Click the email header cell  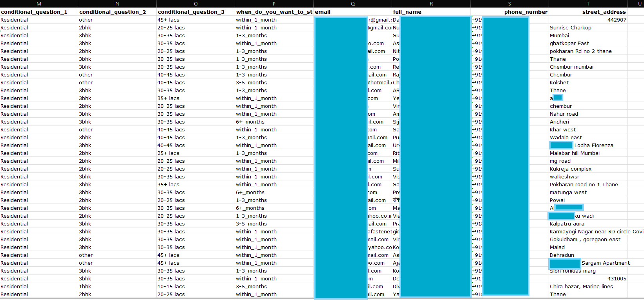[353, 12]
